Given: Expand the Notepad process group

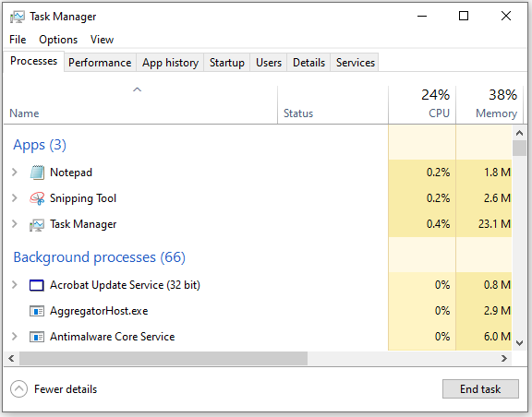Looking at the screenshot, I should 14,173.
